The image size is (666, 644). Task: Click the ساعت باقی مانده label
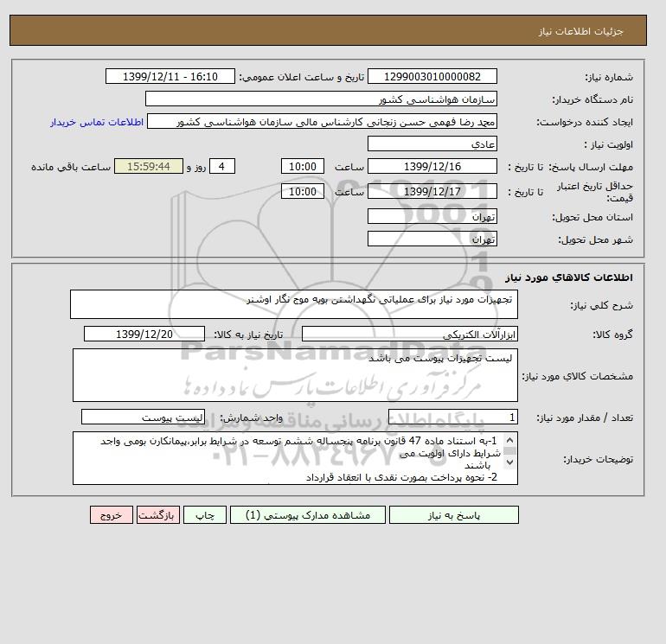(71, 167)
